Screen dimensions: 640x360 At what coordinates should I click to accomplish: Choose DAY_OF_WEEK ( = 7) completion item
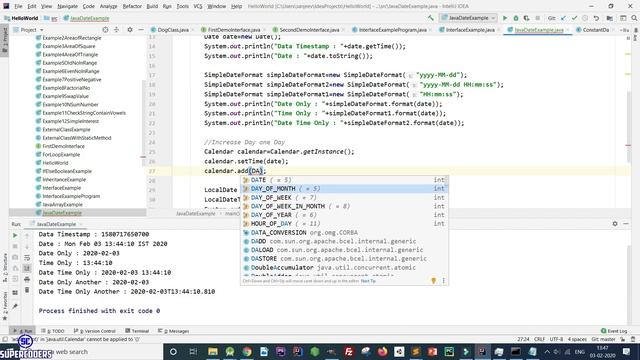(x=344, y=198)
